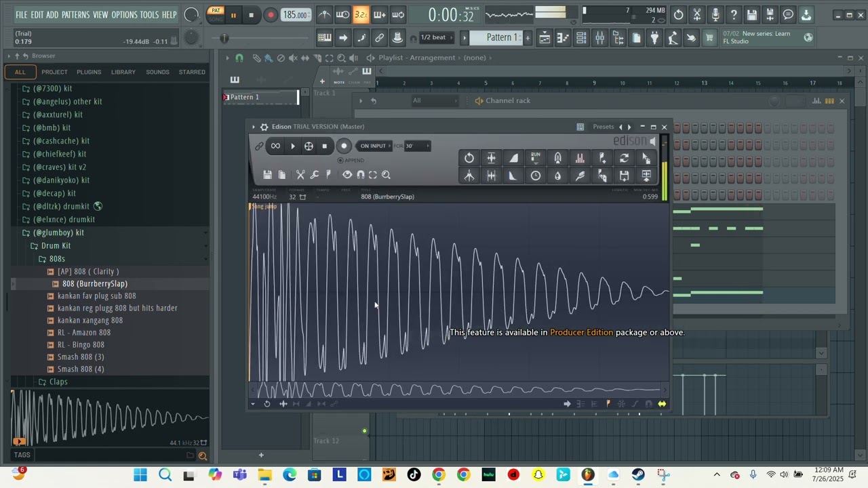868x488 pixels.
Task: Click Edison wrench tools icon
Action: coord(315,175)
